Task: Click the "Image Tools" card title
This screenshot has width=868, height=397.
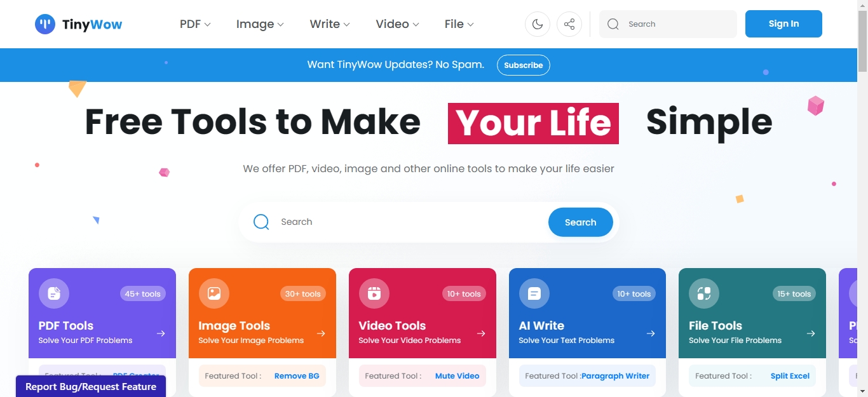Action: point(234,326)
